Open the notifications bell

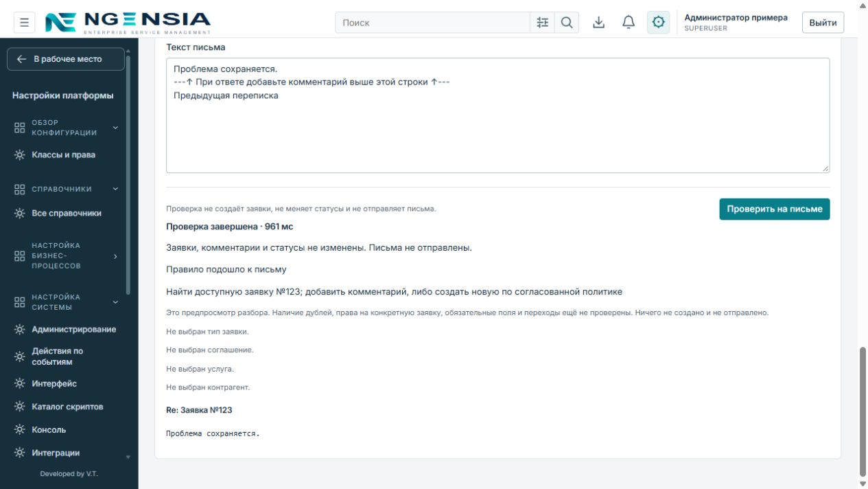pyautogui.click(x=629, y=23)
